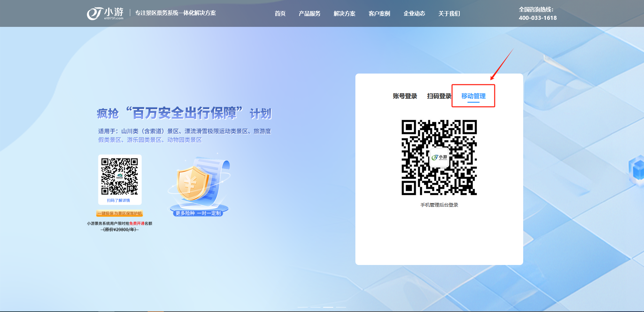This screenshot has height=312, width=644.
Task: Click the small QR code in banner
Action: (119, 177)
